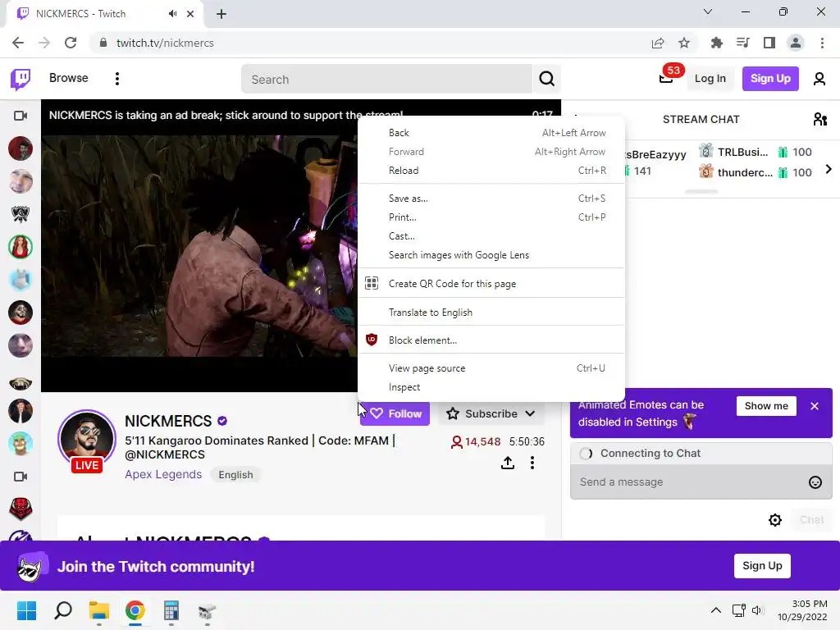Select Create QR Code for this page
This screenshot has height=630, width=840.
point(491,283)
